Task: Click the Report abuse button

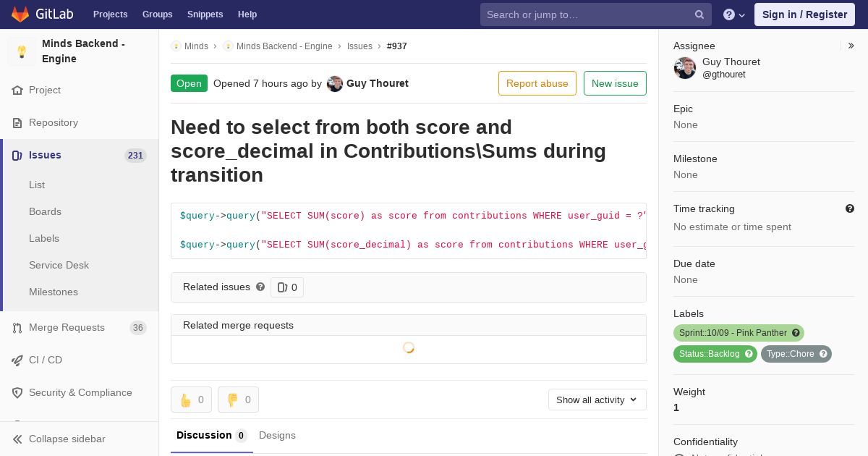Action: pyautogui.click(x=537, y=83)
